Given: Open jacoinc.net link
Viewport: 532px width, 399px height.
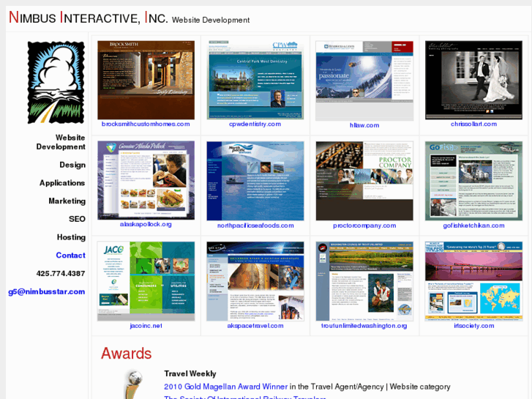Looking at the screenshot, I should 146,326.
